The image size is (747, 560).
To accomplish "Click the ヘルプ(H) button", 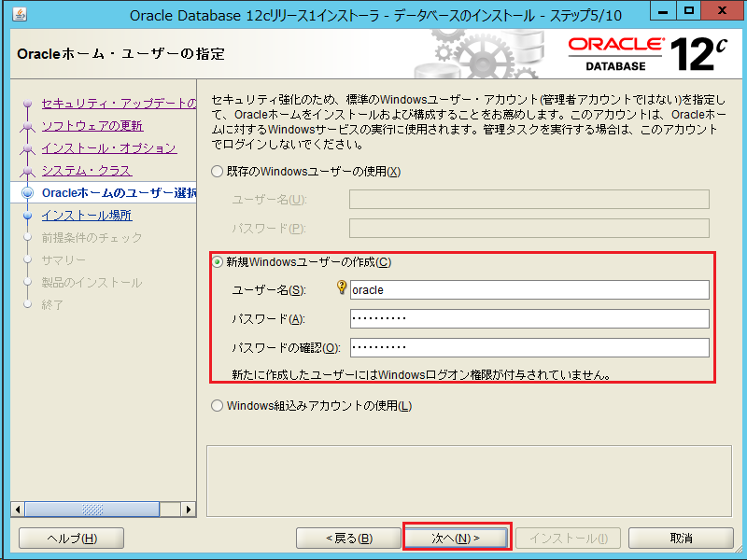I will click(72, 539).
